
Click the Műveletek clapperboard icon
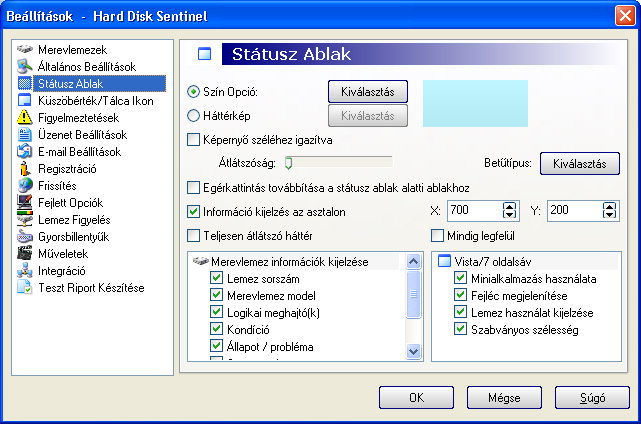pos(25,254)
